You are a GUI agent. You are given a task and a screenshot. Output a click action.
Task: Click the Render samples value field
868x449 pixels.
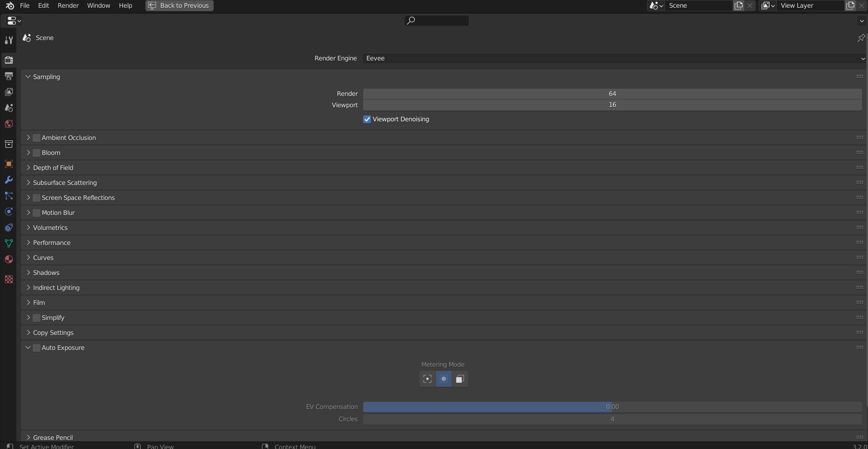tap(612, 94)
